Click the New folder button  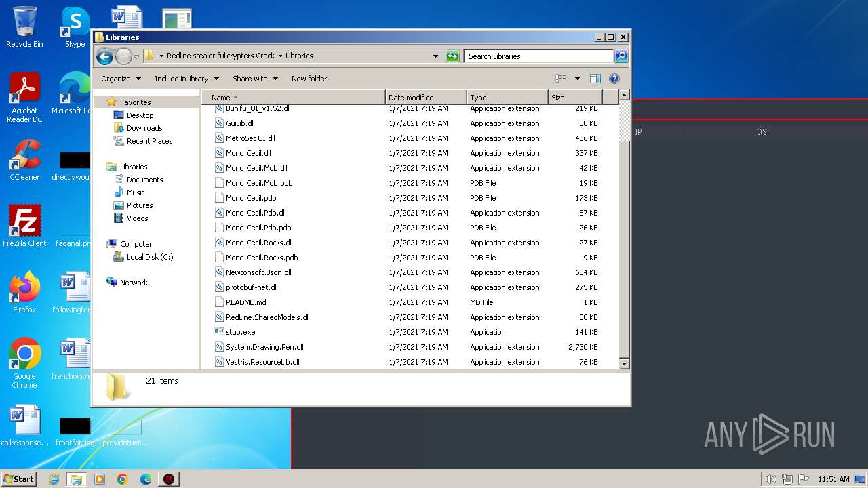309,79
